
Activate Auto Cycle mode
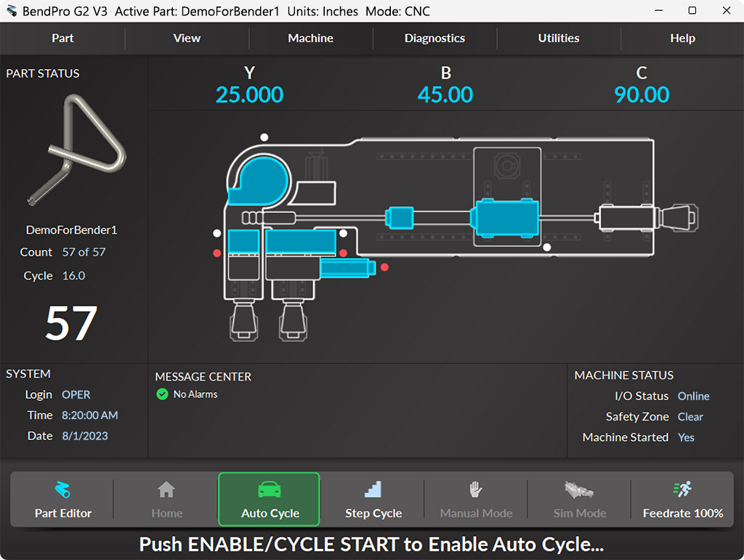pos(269,499)
